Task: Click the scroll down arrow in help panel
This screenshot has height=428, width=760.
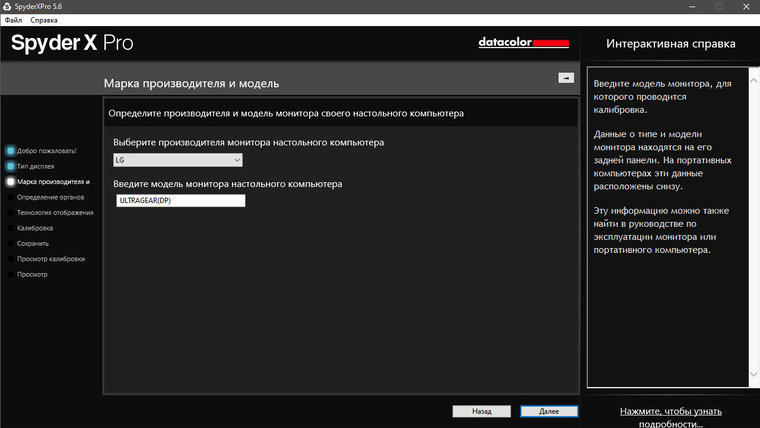Action: point(754,374)
